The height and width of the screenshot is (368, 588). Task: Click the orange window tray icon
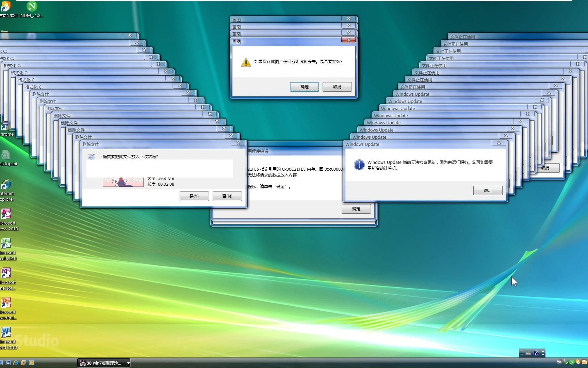click(584, 362)
